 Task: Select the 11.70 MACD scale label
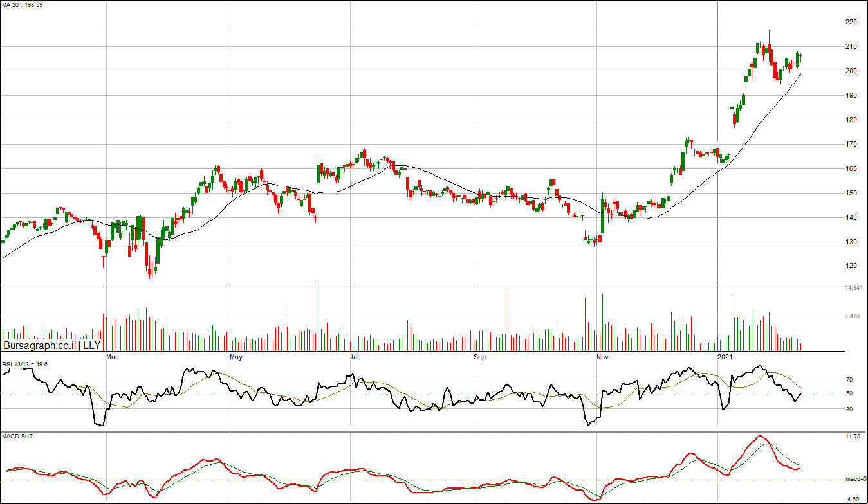(852, 437)
